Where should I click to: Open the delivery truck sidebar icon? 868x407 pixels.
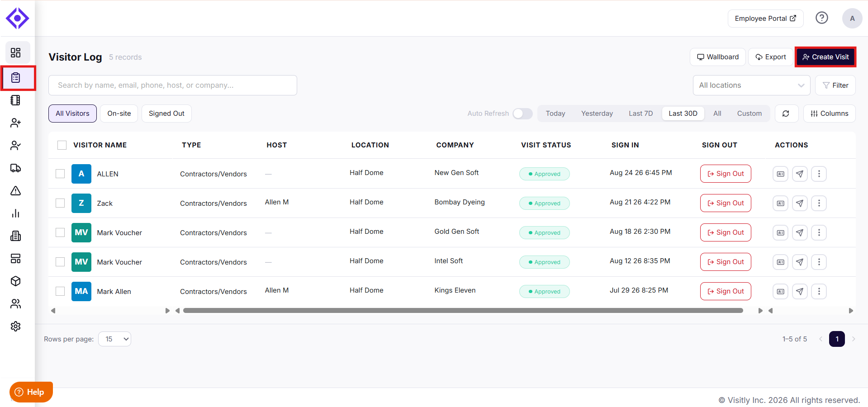tap(16, 168)
